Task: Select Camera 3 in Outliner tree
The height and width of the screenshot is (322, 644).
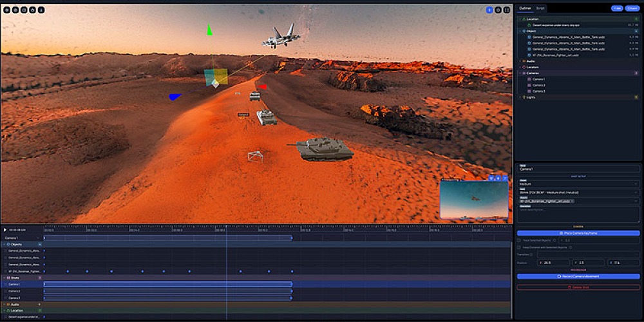Action: pos(539,91)
